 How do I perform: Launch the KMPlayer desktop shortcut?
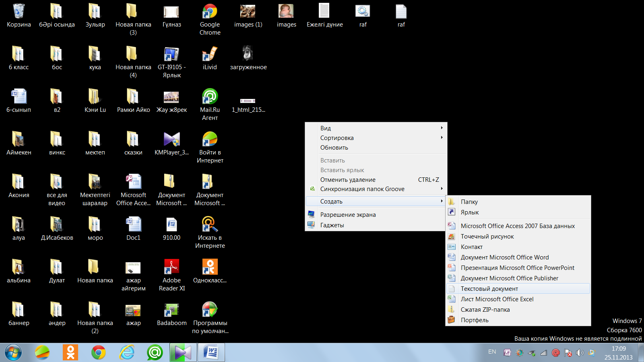tap(171, 140)
